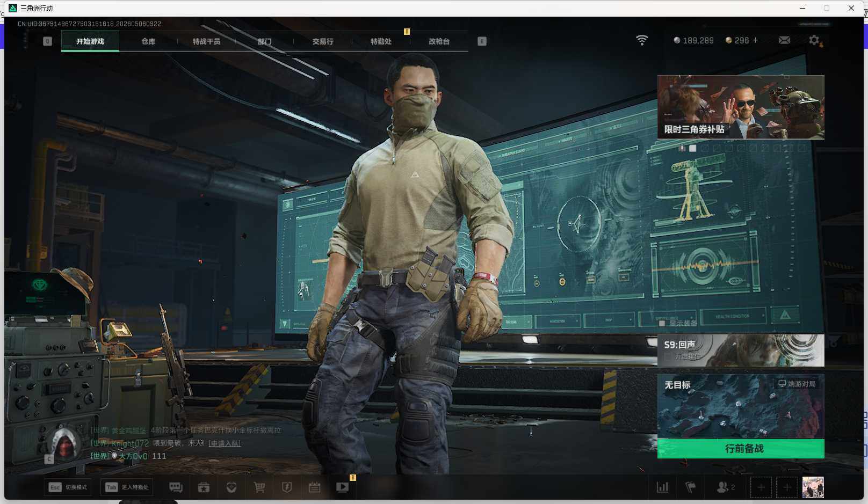Open the 限时三角券补贴 promo banner
Viewport: 868px width, 504px height.
741,107
